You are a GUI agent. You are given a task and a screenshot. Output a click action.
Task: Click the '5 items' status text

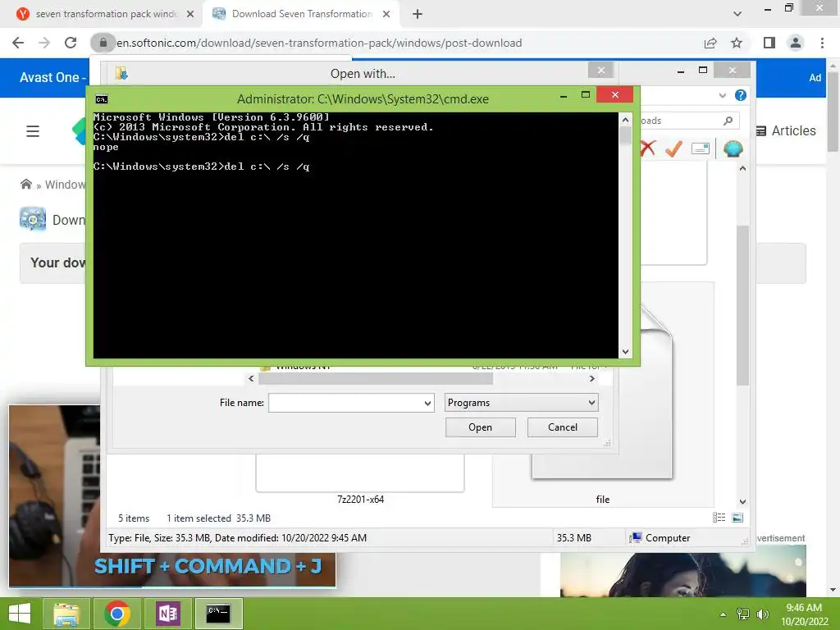[x=134, y=518]
